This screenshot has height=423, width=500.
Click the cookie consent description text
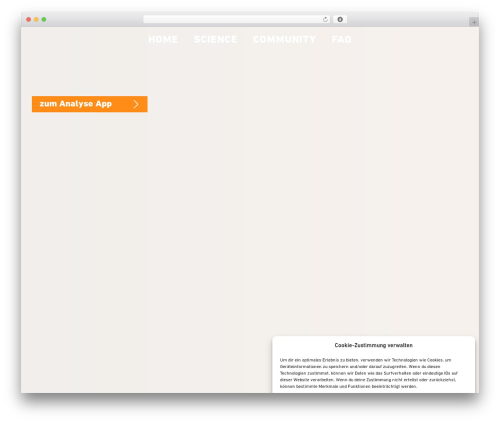(369, 373)
